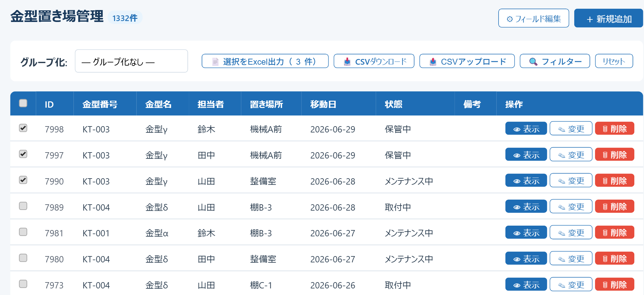Click the trash icon in row 7980
This screenshot has width=644, height=295.
click(x=605, y=259)
